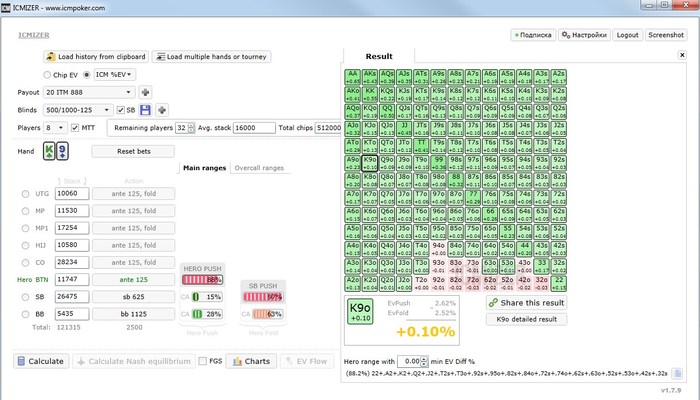Image resolution: width=700 pixels, height=400 pixels.
Task: Select the King card in Hand
Action: pos(49,151)
